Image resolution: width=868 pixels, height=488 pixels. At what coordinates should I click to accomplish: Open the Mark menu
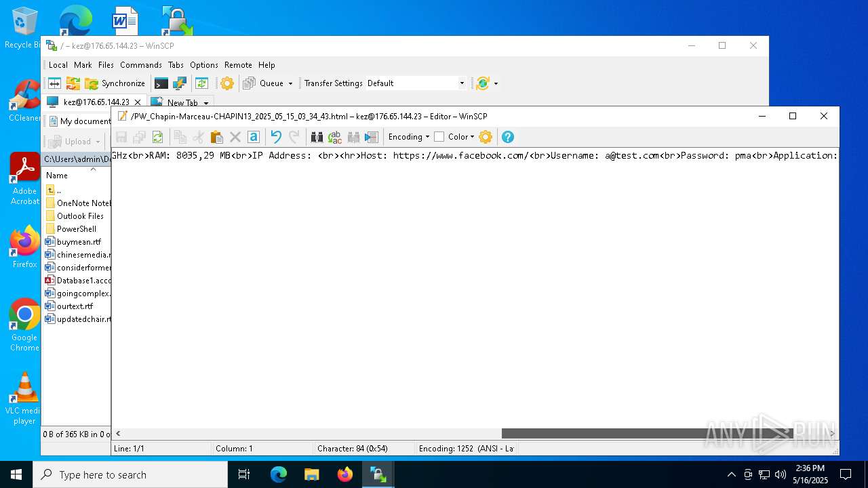point(83,65)
